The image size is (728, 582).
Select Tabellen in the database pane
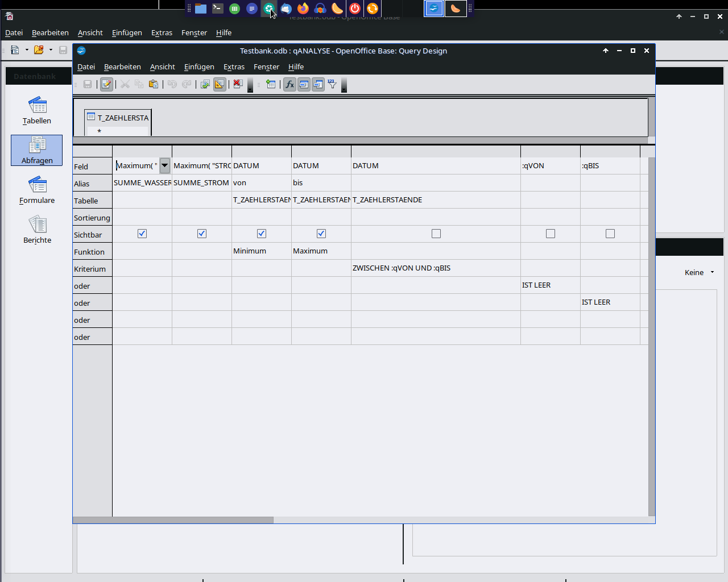(37, 110)
